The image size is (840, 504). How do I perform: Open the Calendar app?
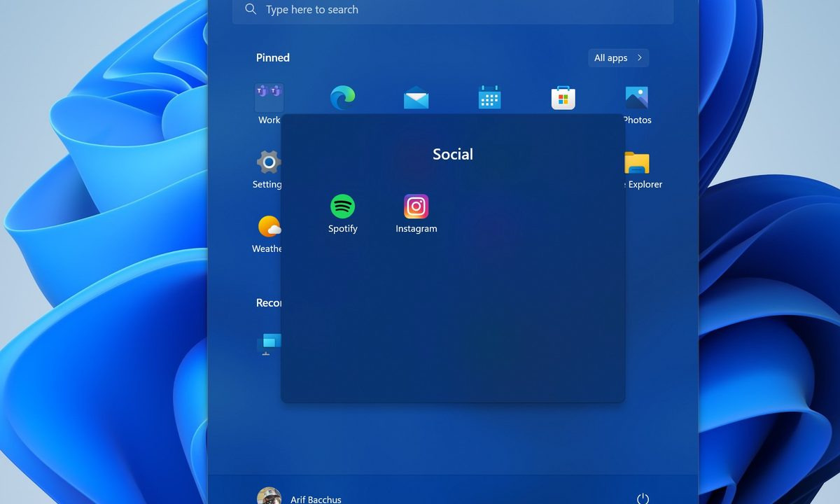coord(490,98)
